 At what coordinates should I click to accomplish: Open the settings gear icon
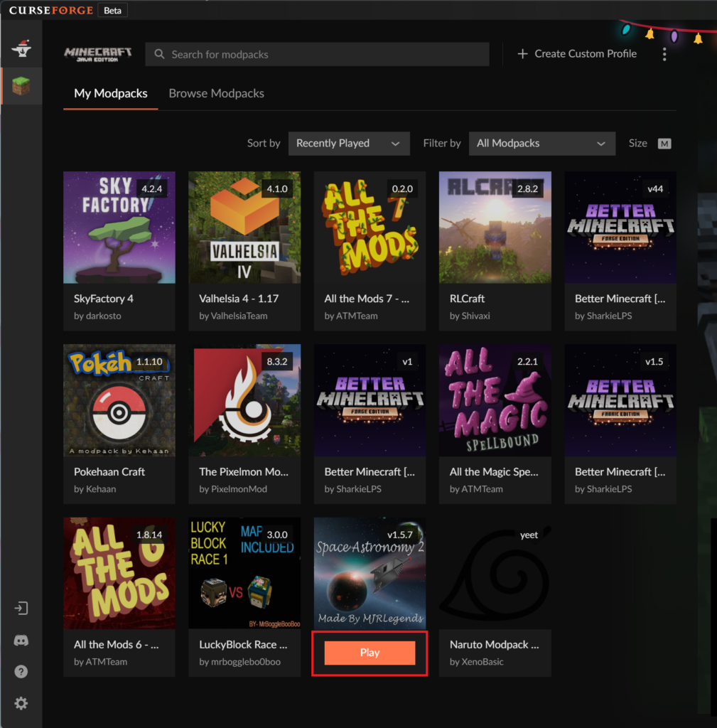click(21, 703)
